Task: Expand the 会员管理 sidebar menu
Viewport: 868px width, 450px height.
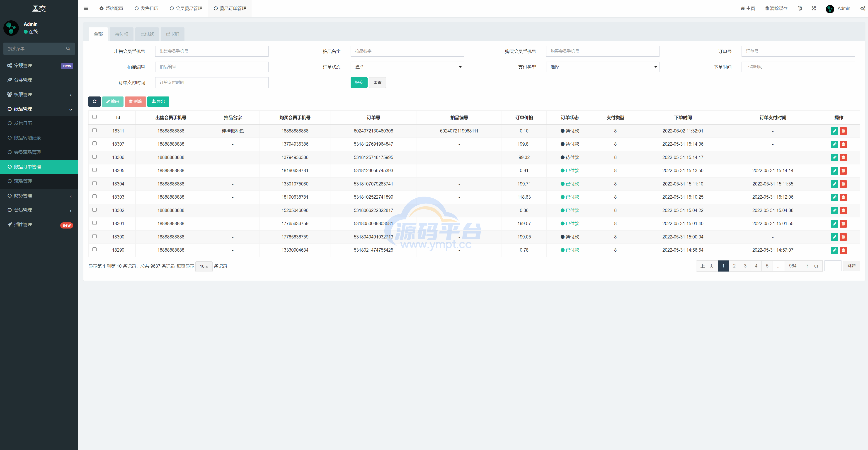Action: pyautogui.click(x=39, y=210)
